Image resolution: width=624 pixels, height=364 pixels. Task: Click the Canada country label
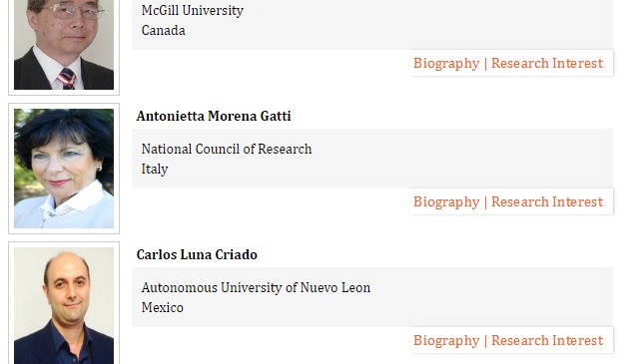tap(163, 31)
